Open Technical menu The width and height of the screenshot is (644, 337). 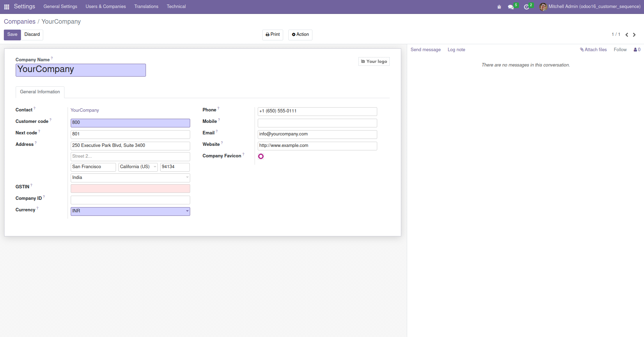[176, 7]
